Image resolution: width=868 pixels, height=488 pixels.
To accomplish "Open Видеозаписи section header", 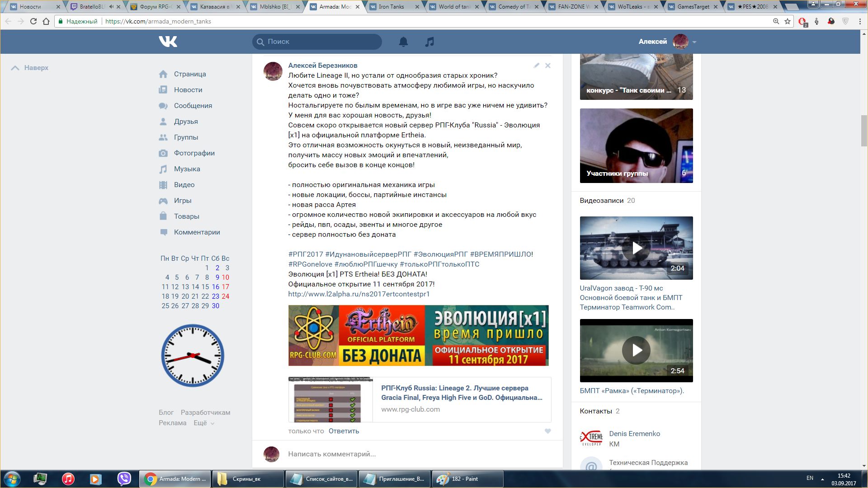I will (x=601, y=201).
